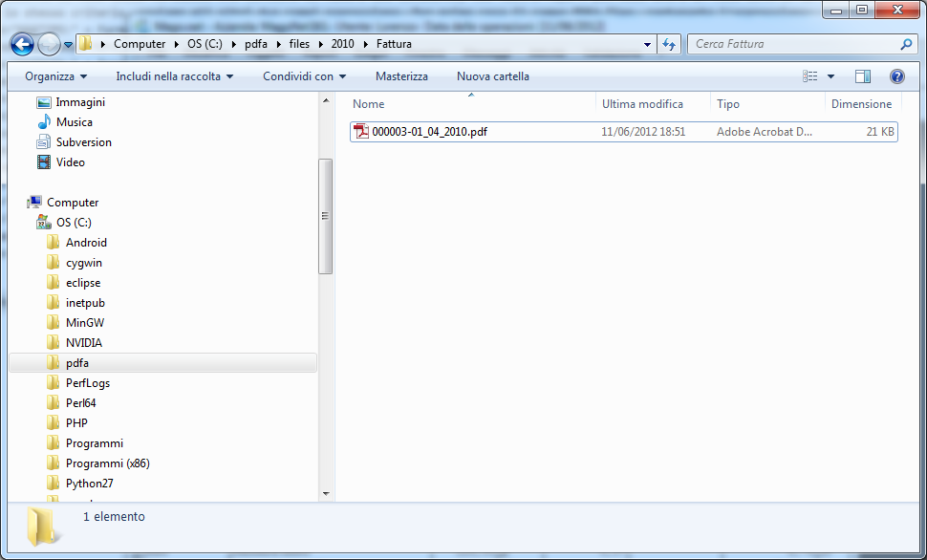Click the change view icon
The image size is (927, 560).
(x=810, y=76)
